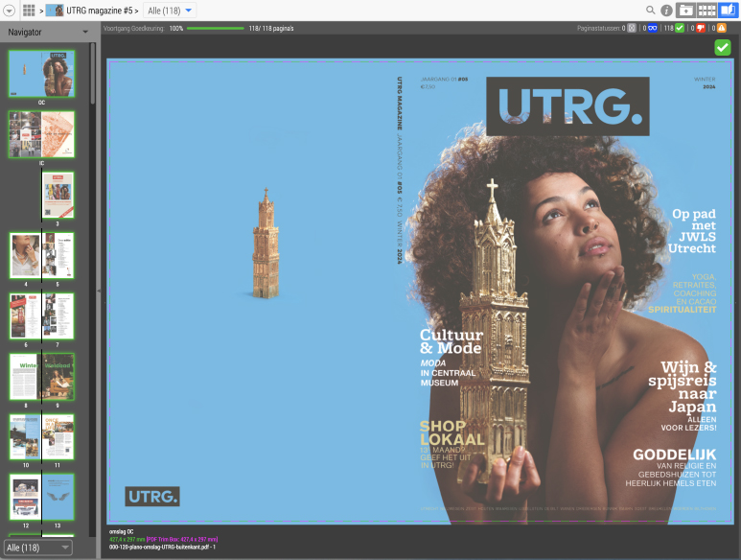Screen dimensions: 741x560
Task: Select the page 4 thumbnail
Action: [x=26, y=255]
